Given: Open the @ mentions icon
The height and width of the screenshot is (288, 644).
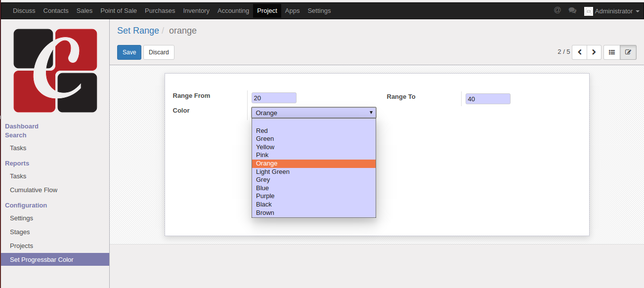Looking at the screenshot, I should 558,10.
